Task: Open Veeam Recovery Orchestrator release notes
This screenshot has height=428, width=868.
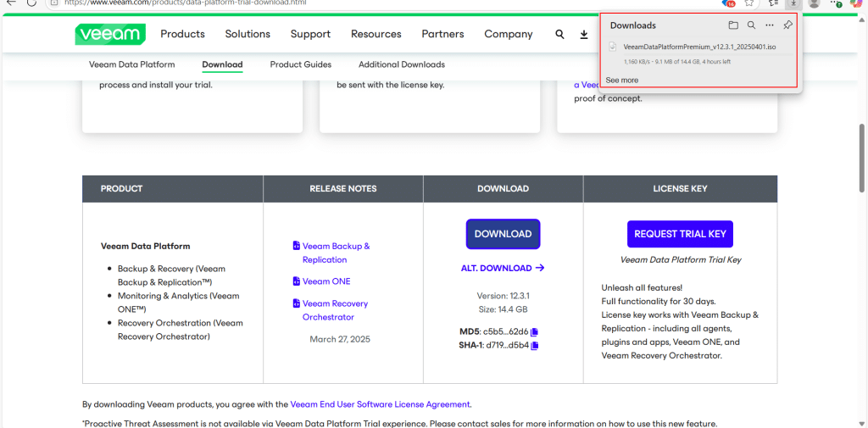Action: pyautogui.click(x=335, y=311)
